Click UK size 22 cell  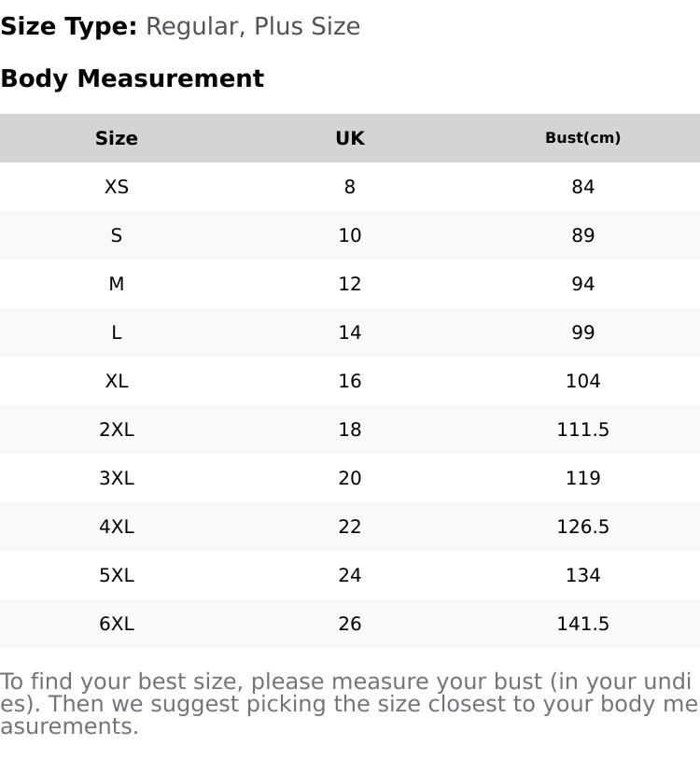(350, 527)
